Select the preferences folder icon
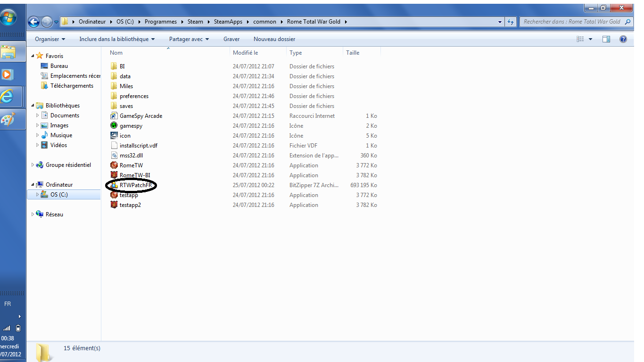Image resolution: width=644 pixels, height=362 pixels. point(114,96)
